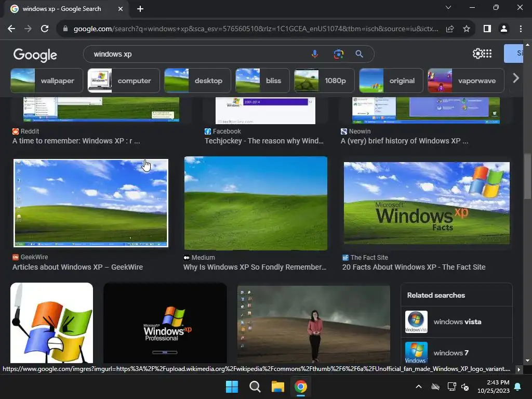The height and width of the screenshot is (399, 532).
Task: Click the scrollbar down arrow
Action: pyautogui.click(x=527, y=361)
